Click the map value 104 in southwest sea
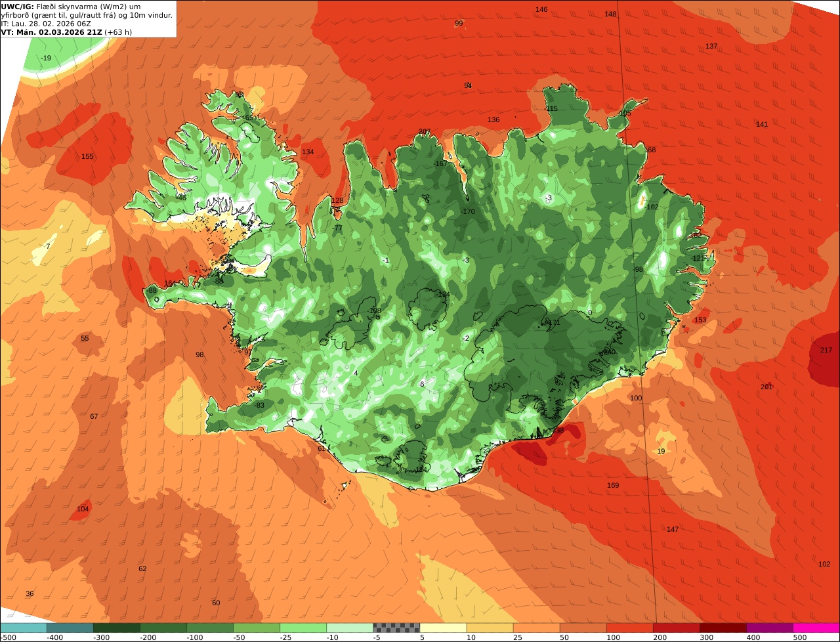The image size is (840, 642). click(x=83, y=509)
